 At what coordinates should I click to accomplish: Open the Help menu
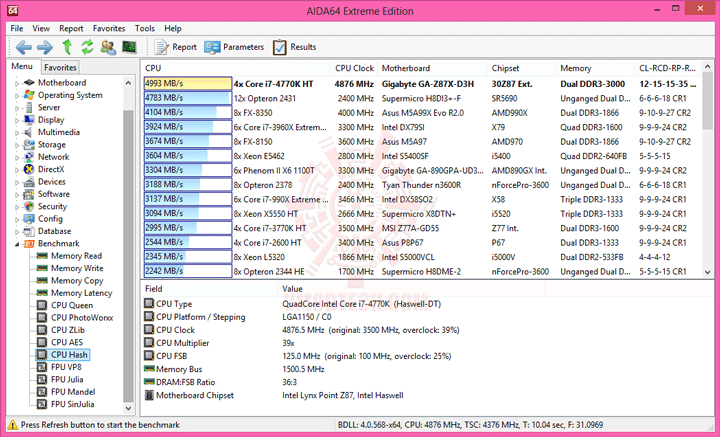coord(173,28)
